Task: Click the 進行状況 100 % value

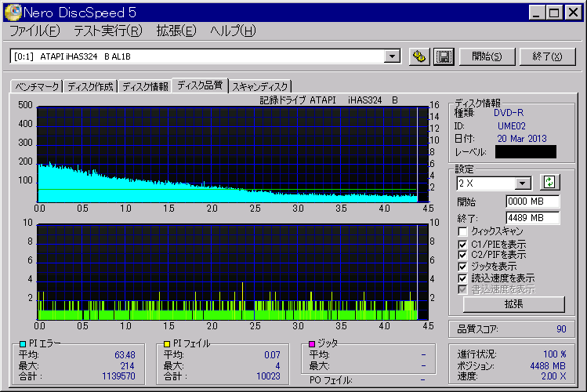Action: [554, 354]
